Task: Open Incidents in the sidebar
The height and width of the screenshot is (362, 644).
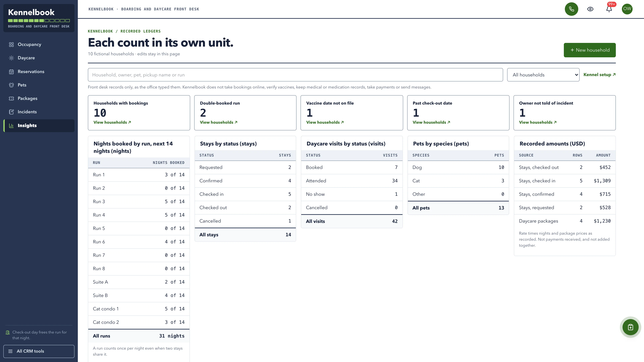Action: click(x=39, y=112)
